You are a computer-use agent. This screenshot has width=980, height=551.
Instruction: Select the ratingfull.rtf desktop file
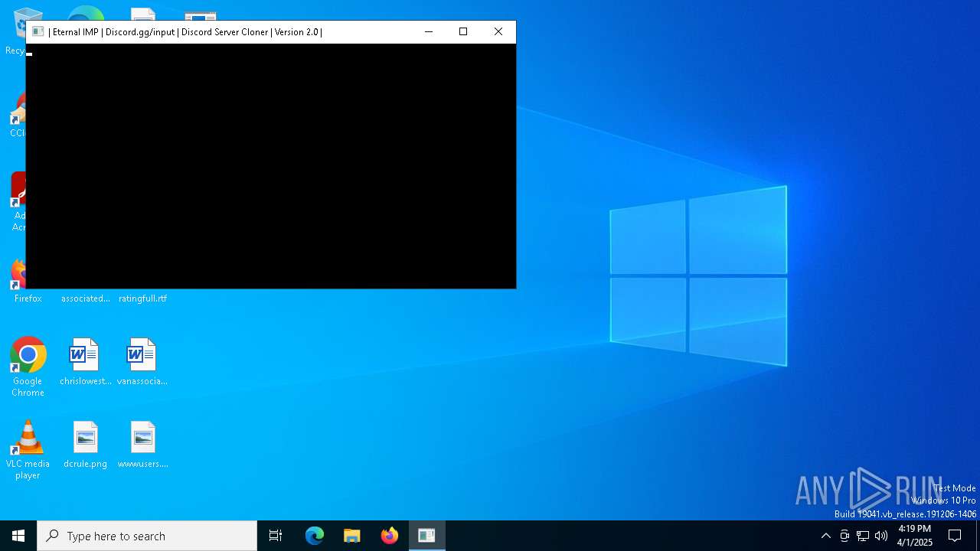tap(142, 298)
